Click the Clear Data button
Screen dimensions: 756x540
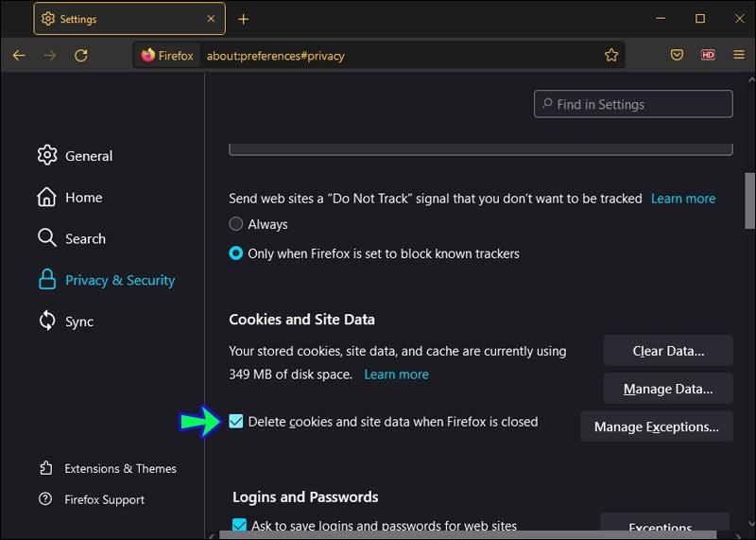point(668,351)
